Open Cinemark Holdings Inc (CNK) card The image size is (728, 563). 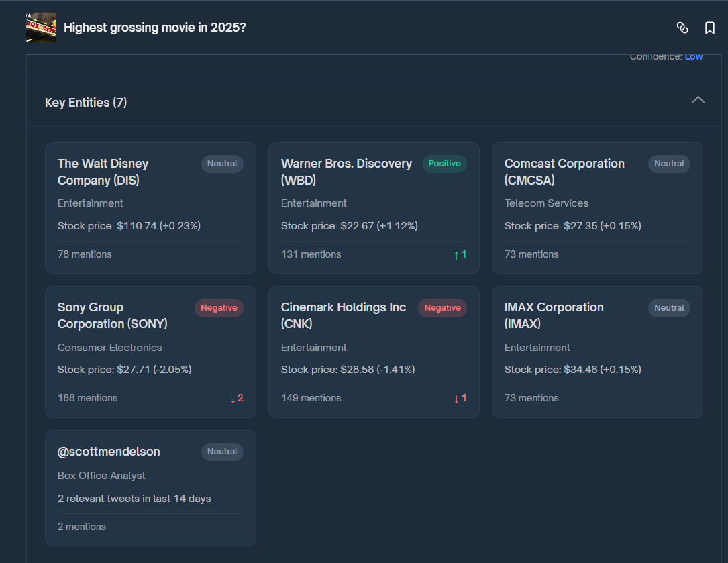tap(374, 352)
